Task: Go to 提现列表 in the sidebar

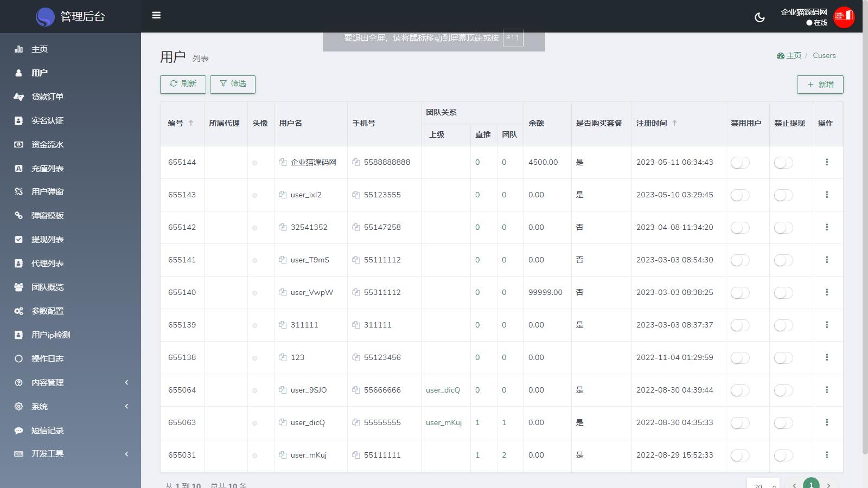Action: point(48,240)
